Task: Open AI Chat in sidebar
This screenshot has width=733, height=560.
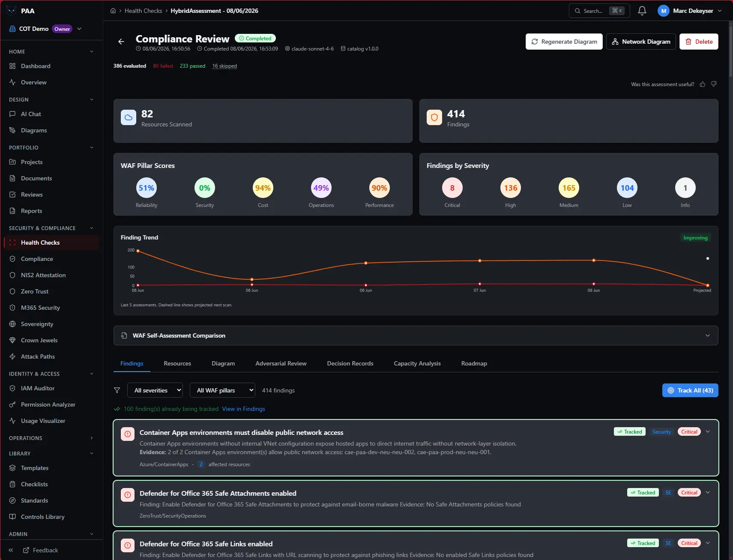Action: (51, 114)
